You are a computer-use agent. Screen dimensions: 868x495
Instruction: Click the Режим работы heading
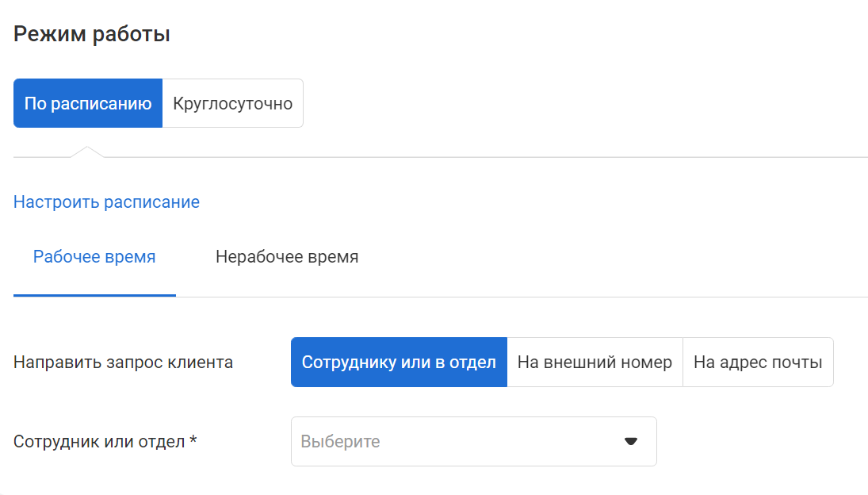[92, 34]
